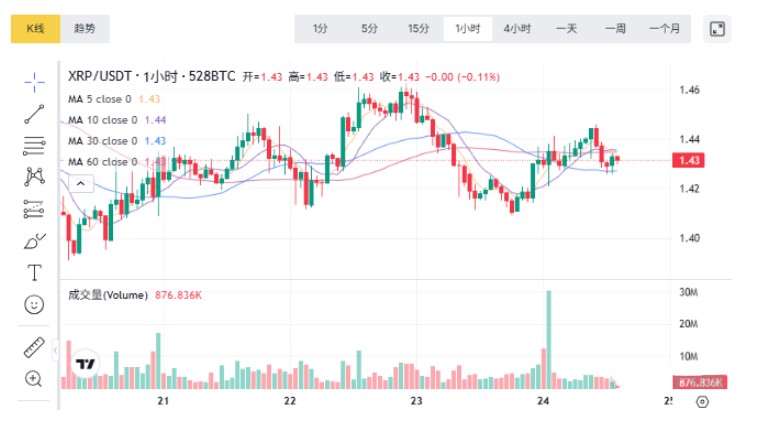The width and height of the screenshot is (761, 428).
Task: Open the emoji icons tool
Action: (34, 304)
